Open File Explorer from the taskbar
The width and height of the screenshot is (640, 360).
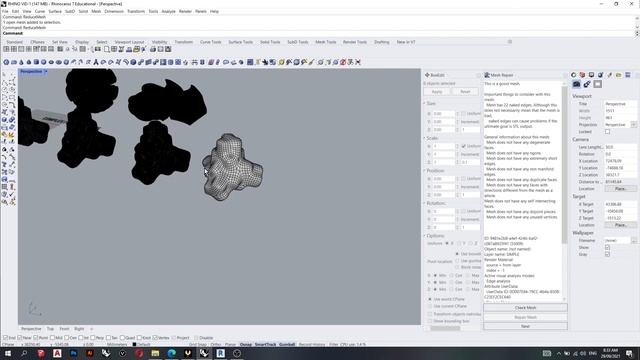coord(155,353)
